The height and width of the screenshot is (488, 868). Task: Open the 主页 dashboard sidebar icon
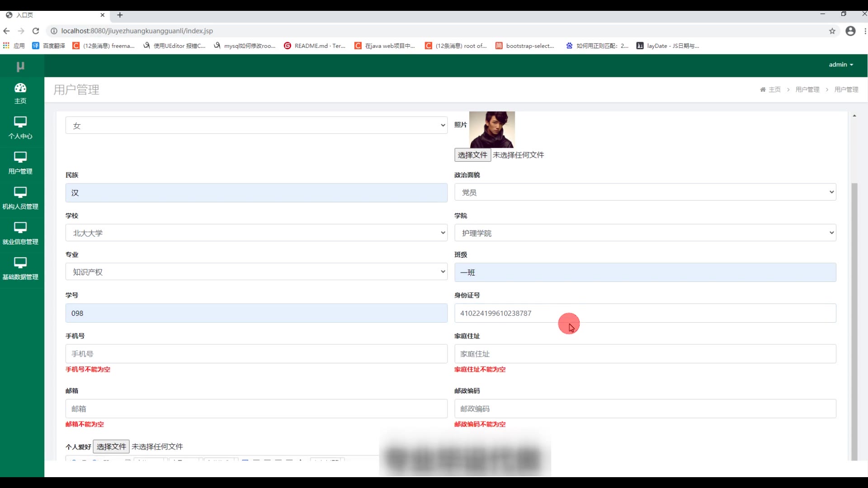click(x=20, y=88)
